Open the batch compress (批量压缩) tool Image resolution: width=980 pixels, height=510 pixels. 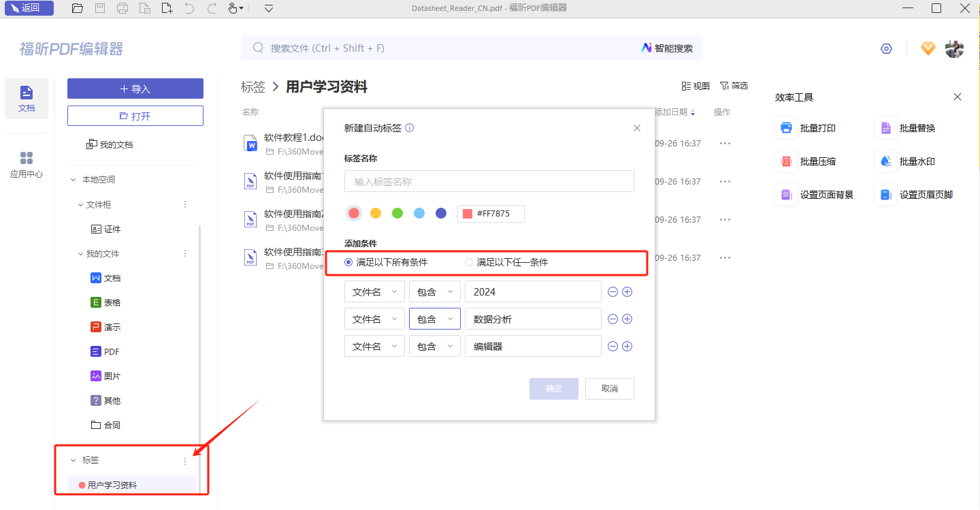[786, 161]
